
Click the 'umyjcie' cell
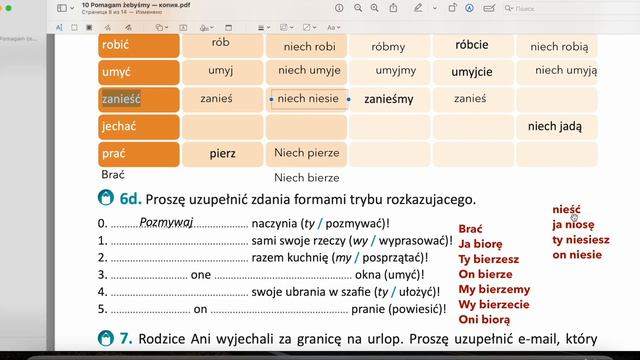point(472,72)
